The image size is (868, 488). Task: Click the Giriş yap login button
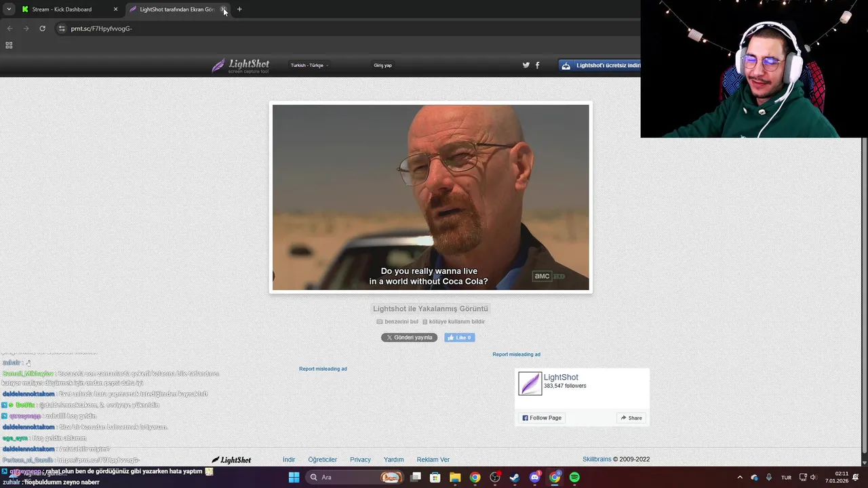(383, 66)
